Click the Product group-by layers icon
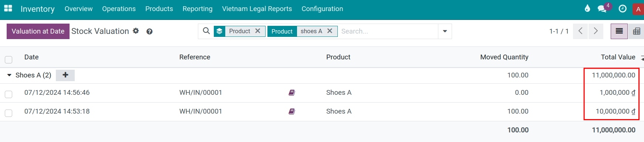Screen dimensions: 644x142 [219, 31]
